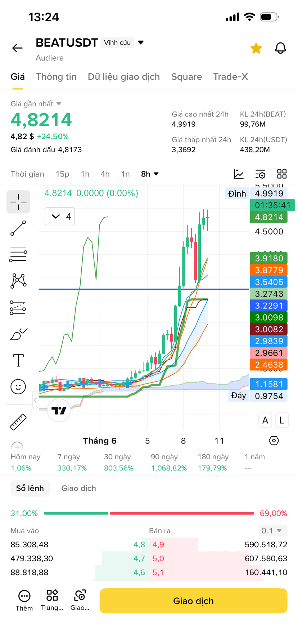The height and width of the screenshot is (644, 298).
Task: Select the 4h interval
Action: click(105, 174)
